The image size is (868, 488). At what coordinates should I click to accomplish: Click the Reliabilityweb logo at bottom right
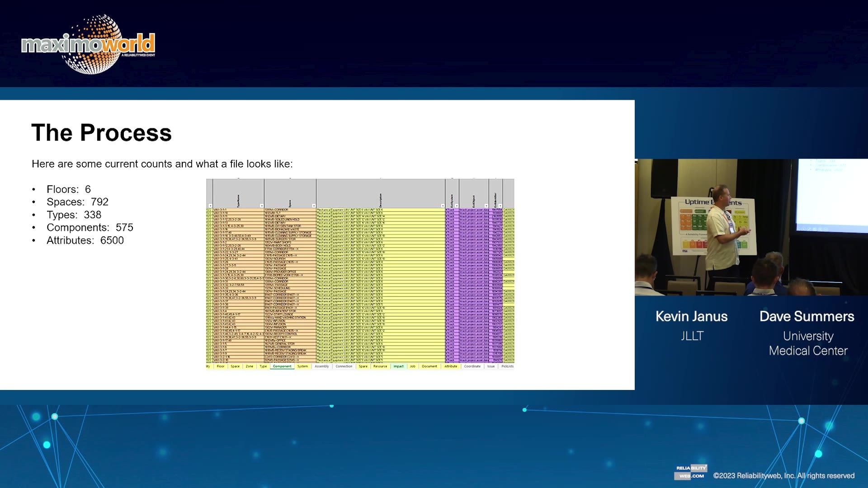click(691, 470)
